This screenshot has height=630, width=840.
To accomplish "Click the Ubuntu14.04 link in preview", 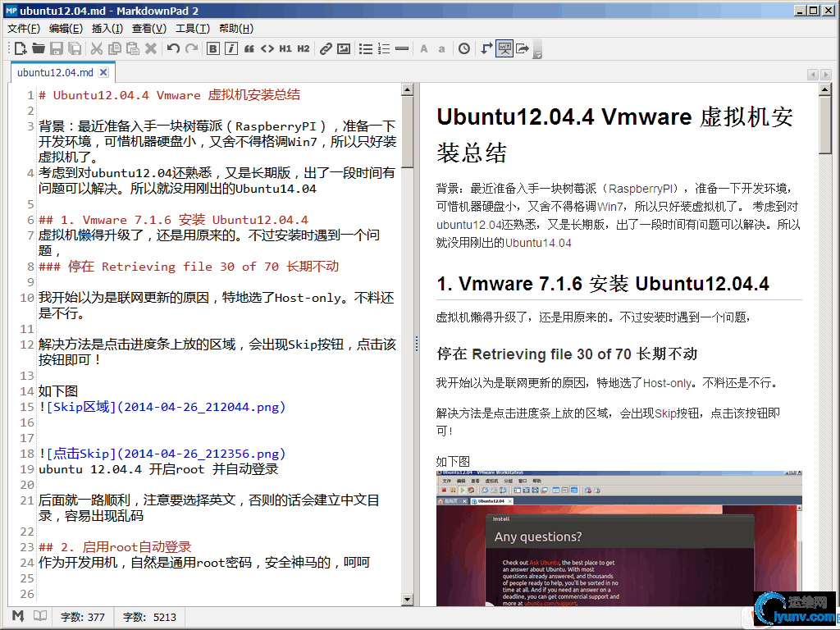I will pyautogui.click(x=538, y=243).
